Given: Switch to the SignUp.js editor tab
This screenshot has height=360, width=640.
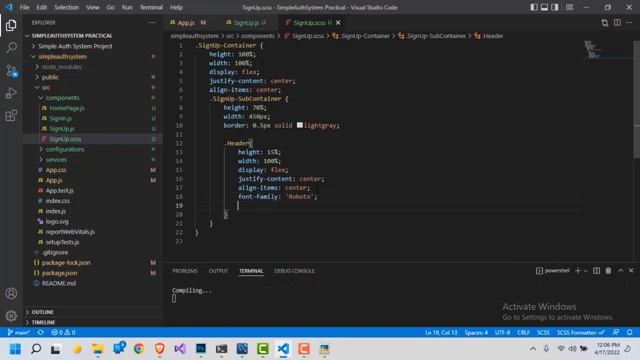Looking at the screenshot, I should tap(246, 22).
